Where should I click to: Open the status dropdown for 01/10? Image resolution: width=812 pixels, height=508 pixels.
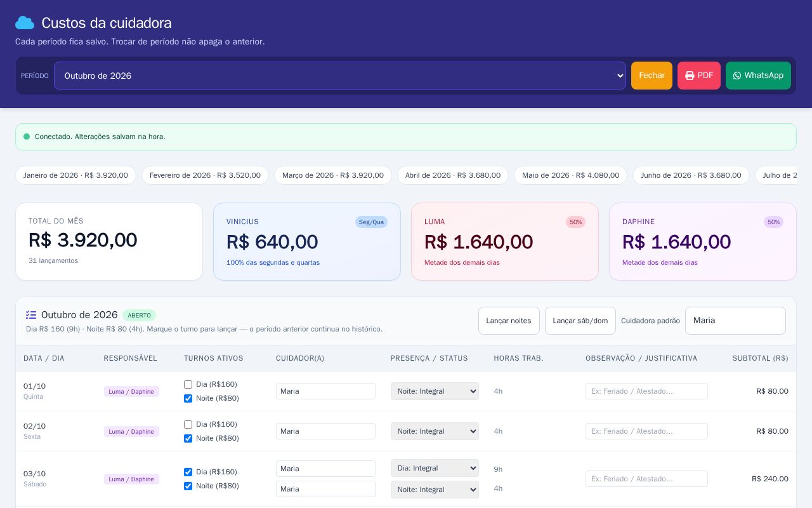[435, 391]
